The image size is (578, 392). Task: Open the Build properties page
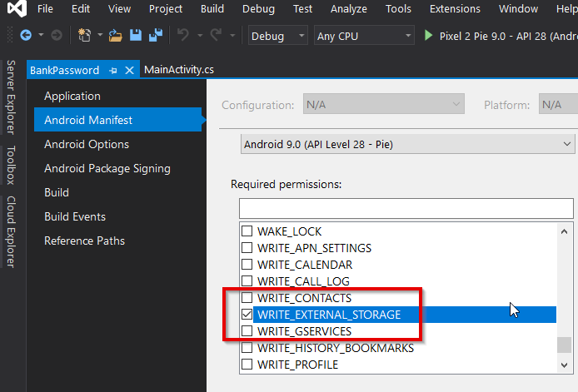(x=57, y=192)
